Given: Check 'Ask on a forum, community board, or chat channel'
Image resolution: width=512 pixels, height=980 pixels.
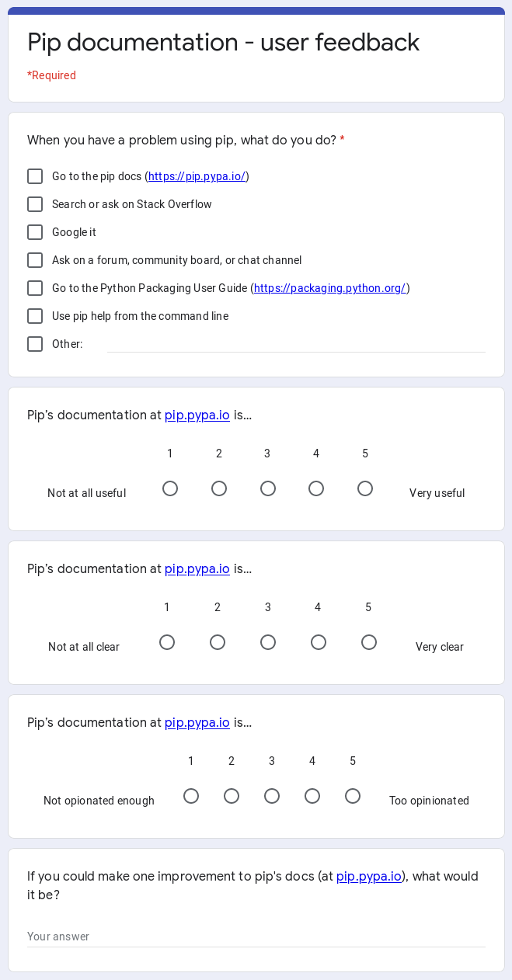Looking at the screenshot, I should (x=35, y=260).
